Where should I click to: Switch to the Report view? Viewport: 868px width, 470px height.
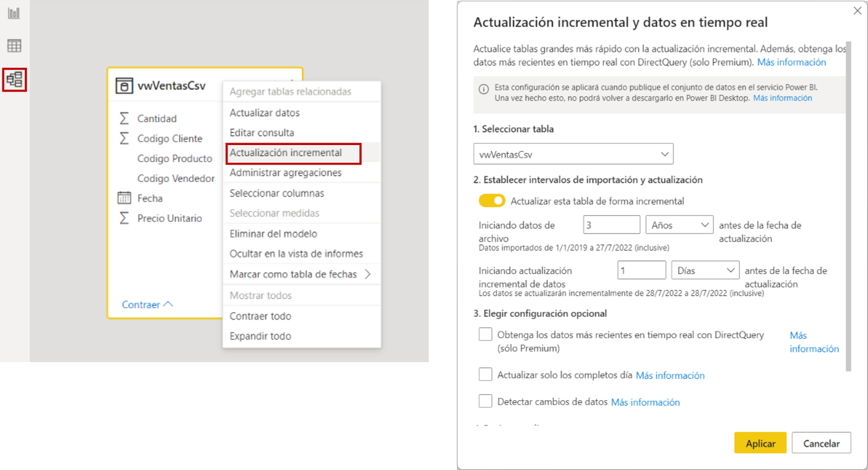14,13
